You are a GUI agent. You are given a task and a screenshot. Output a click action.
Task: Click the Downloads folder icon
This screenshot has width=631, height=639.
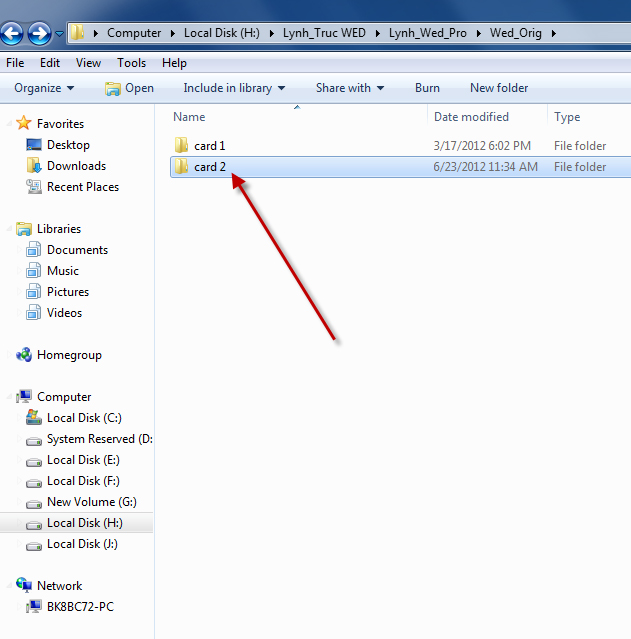(34, 165)
